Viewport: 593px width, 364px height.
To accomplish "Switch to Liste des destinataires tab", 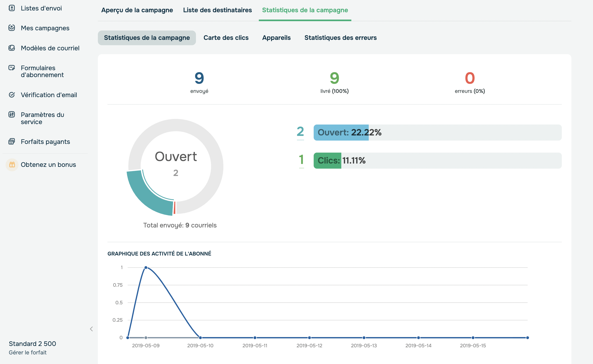I will click(217, 10).
